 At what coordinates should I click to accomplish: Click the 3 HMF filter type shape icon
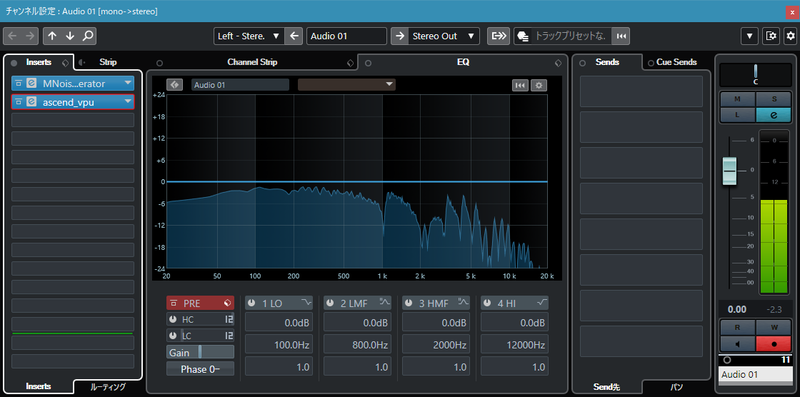pos(464,303)
